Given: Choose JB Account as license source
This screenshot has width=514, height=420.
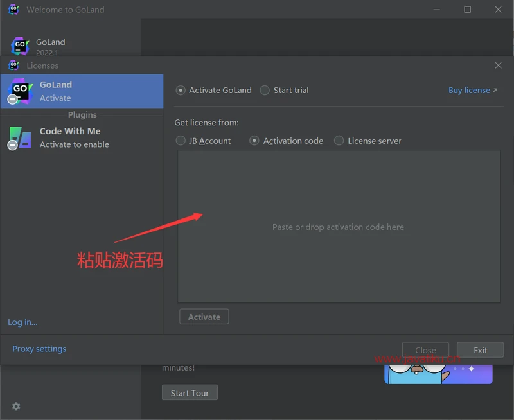Looking at the screenshot, I should coord(181,141).
